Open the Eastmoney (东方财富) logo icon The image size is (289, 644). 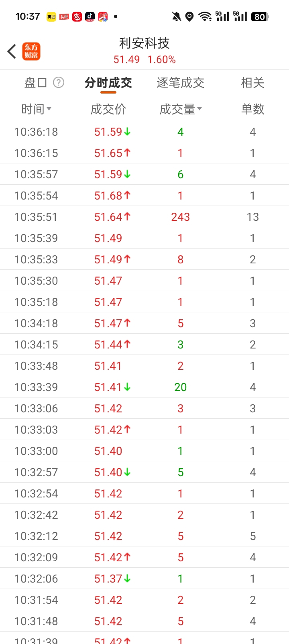tap(31, 51)
